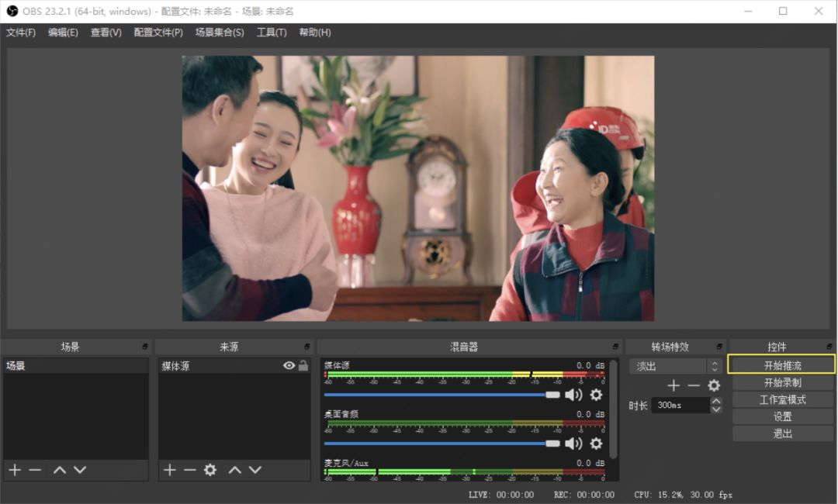Decrease the 时长 duration with the down arrow
Viewport: 838px width, 504px height.
coord(716,409)
